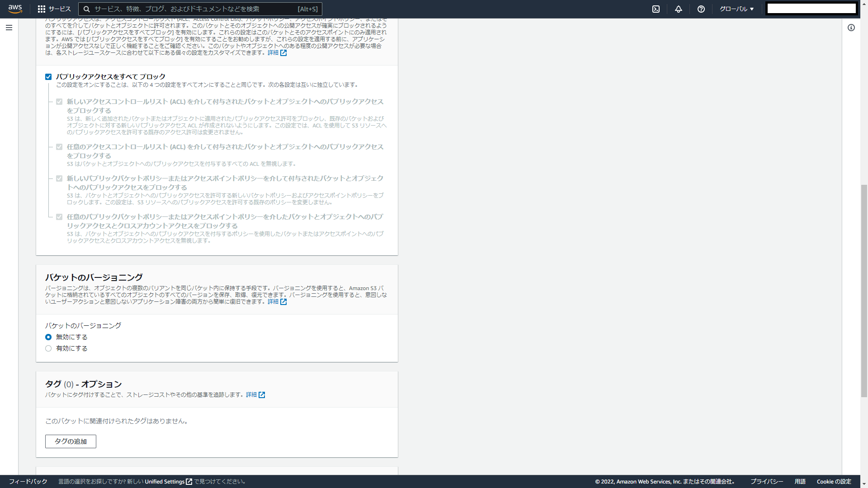Open the info panel via the ⓘ icon
The width and height of the screenshot is (868, 488).
[852, 28]
